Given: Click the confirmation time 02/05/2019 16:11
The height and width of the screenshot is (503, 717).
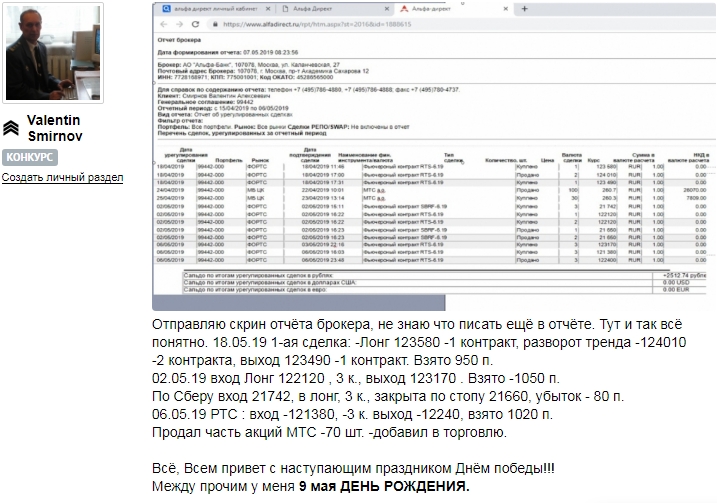Looking at the screenshot, I should pyautogui.click(x=323, y=207).
